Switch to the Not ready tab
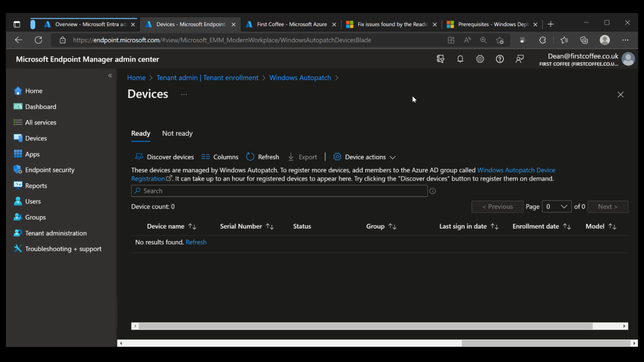644x362 pixels. [x=177, y=133]
